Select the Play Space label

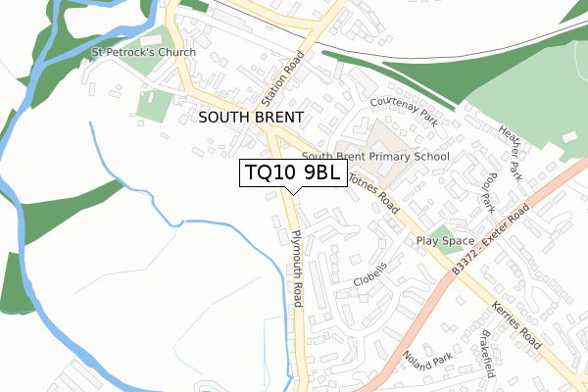tap(446, 241)
